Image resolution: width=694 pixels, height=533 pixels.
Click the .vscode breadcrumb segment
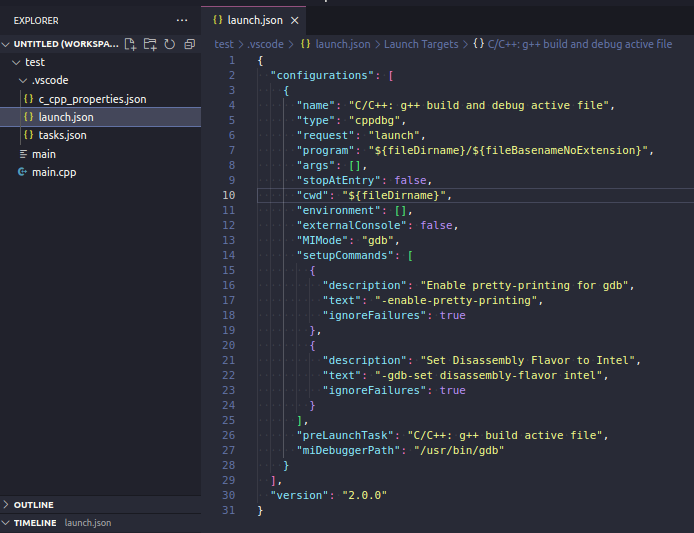(265, 44)
